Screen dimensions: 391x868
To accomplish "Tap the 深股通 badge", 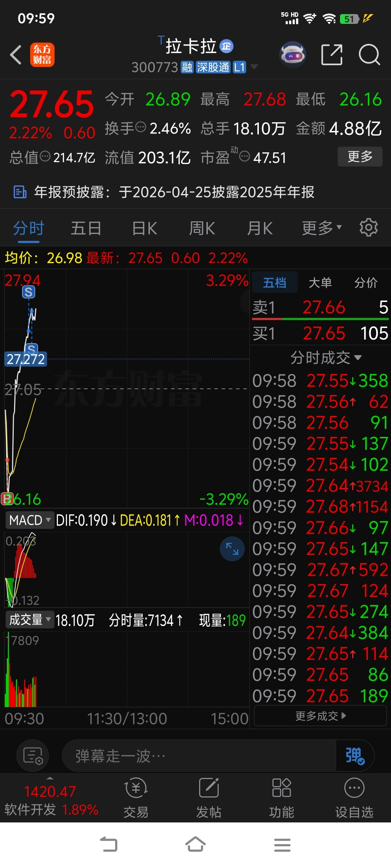I will 213,67.
